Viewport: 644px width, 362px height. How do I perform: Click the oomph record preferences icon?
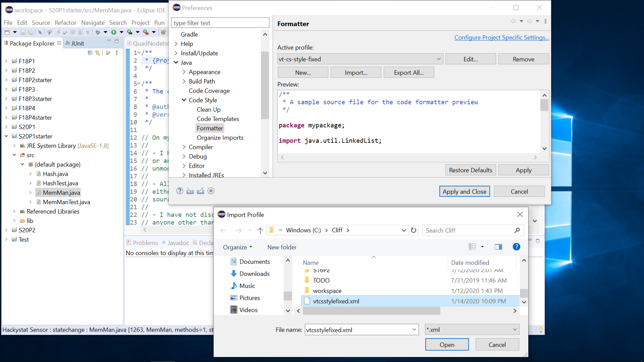pos(211,191)
